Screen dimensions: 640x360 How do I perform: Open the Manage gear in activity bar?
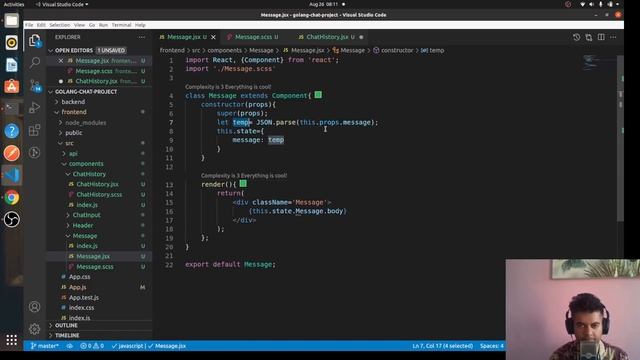coord(35,329)
